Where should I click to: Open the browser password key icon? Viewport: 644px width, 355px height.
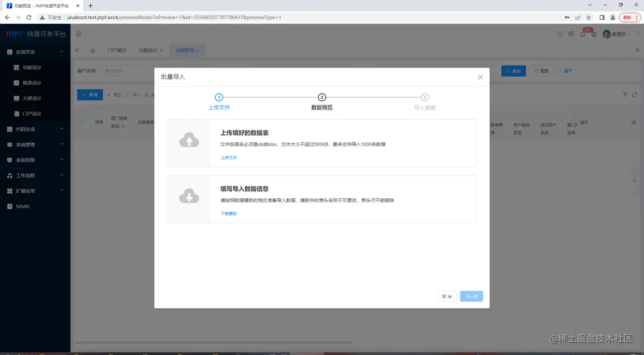coord(567,17)
